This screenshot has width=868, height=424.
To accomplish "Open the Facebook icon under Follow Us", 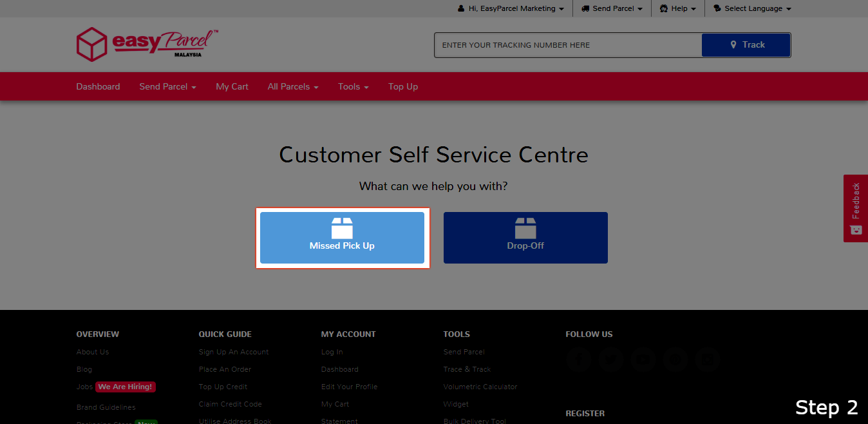I will tap(579, 359).
